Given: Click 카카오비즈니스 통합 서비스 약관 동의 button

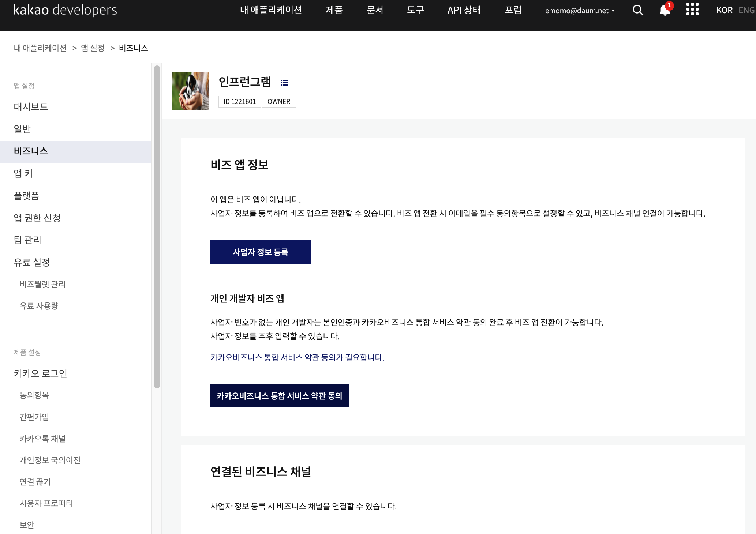Looking at the screenshot, I should pos(280,396).
